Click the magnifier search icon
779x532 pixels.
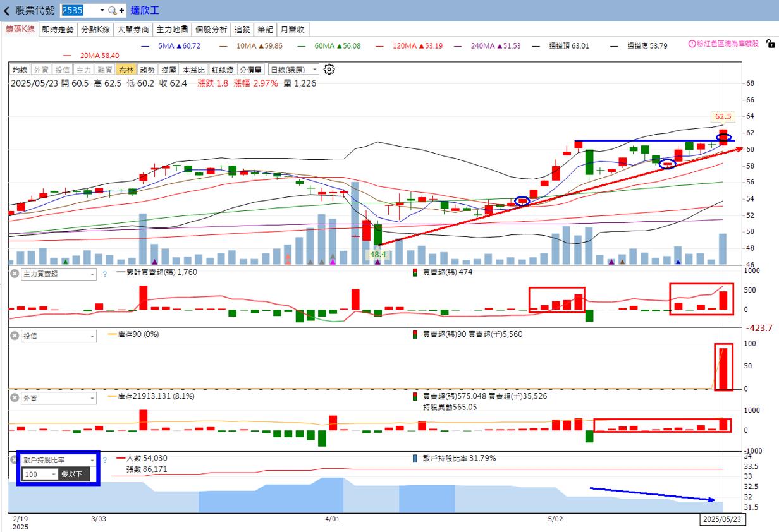coord(112,11)
